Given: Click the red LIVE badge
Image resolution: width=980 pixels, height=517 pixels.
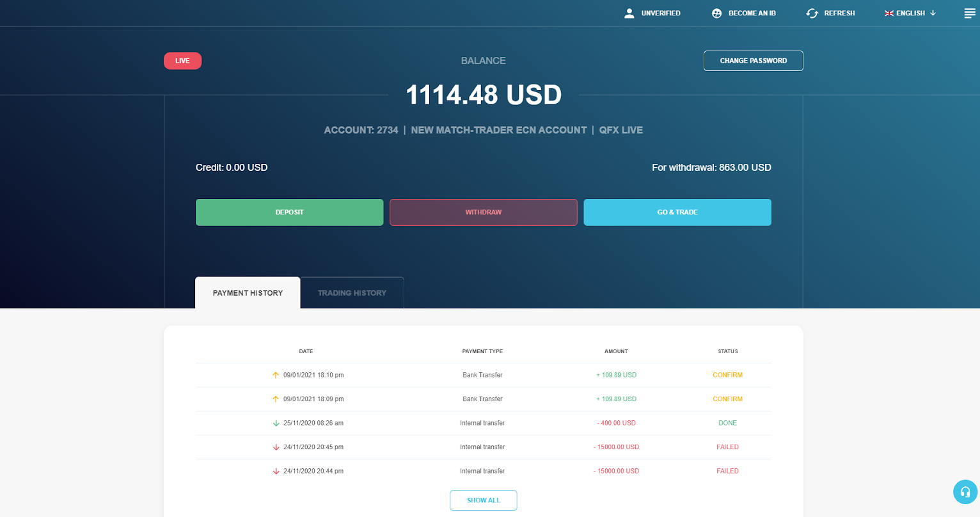Looking at the screenshot, I should 182,60.
